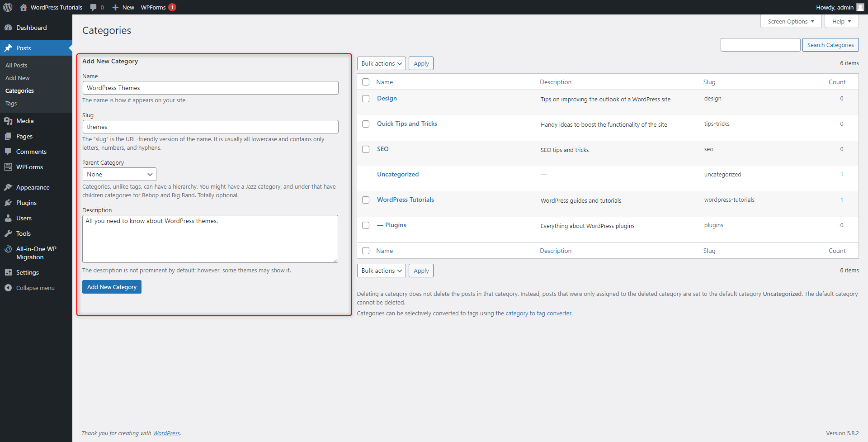Click the All-in-One WP Migration icon
Screen dimensions: 868x442
(8, 249)
